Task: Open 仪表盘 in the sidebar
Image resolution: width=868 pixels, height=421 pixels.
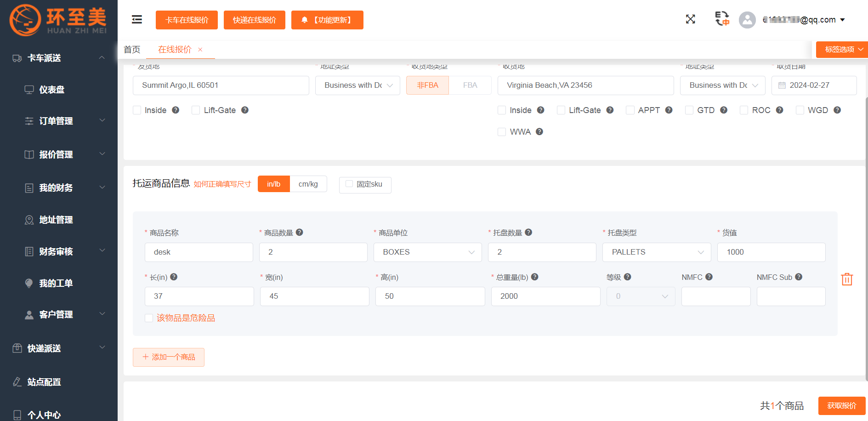Action: (51, 90)
